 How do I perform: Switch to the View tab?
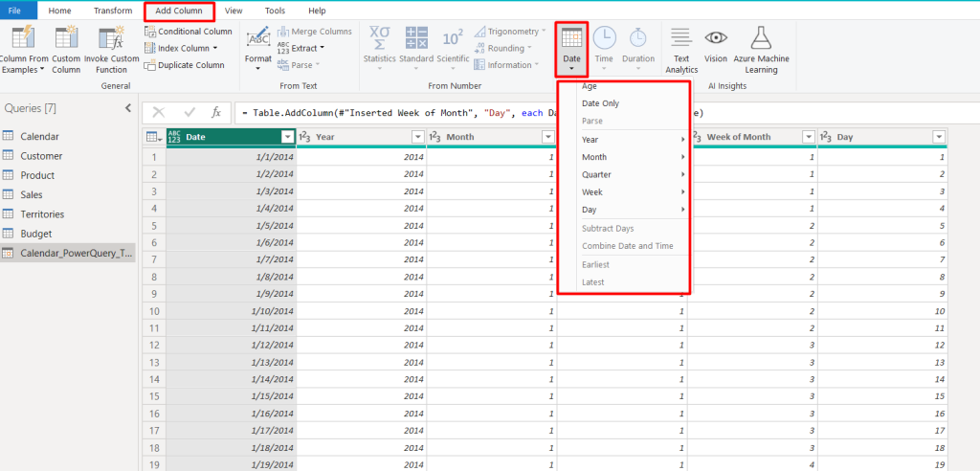tap(234, 11)
